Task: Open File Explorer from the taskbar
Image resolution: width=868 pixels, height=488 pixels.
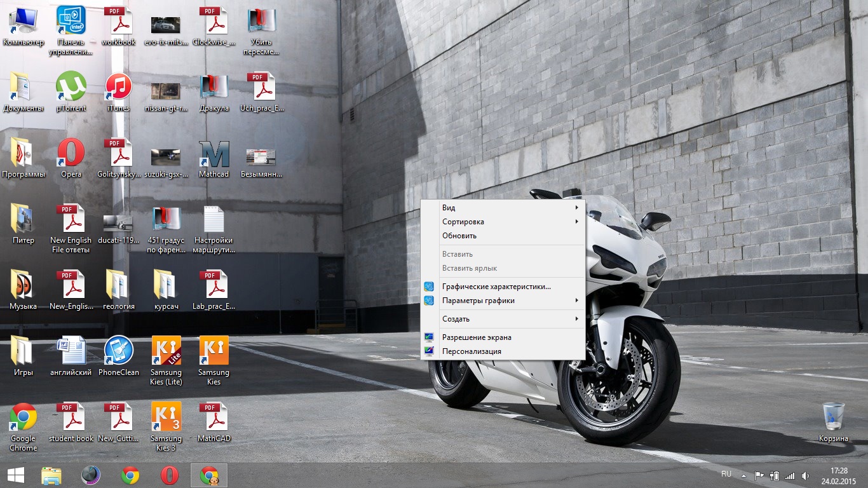Action: coord(51,475)
